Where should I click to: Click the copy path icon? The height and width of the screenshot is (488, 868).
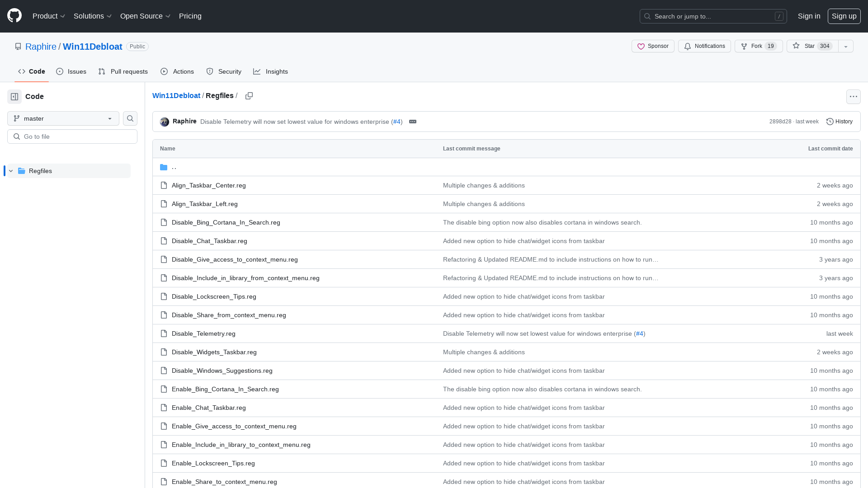click(x=249, y=96)
